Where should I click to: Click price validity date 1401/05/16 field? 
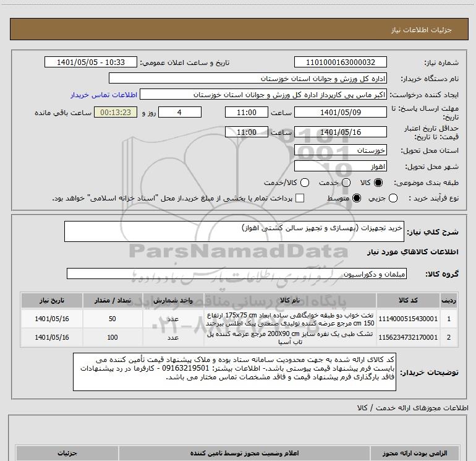(340, 132)
